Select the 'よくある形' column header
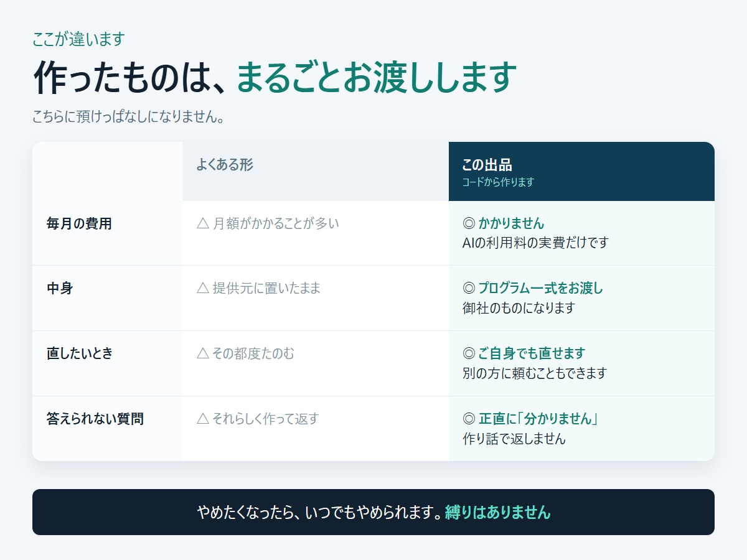747x560 pixels. coord(316,171)
